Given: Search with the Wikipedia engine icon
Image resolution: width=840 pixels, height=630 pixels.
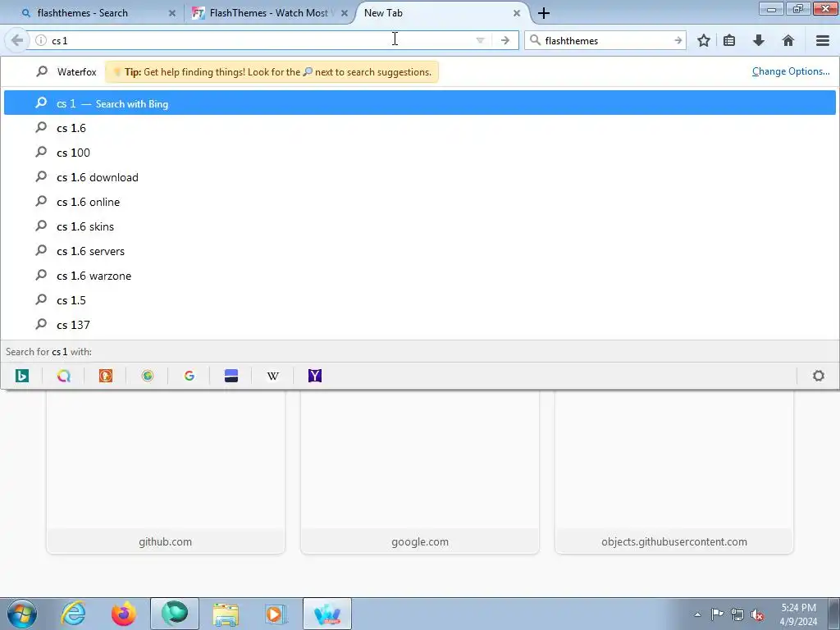Looking at the screenshot, I should coord(272,376).
